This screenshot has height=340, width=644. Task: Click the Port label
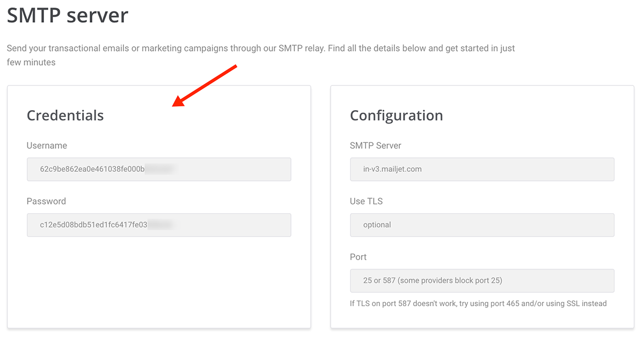(358, 257)
